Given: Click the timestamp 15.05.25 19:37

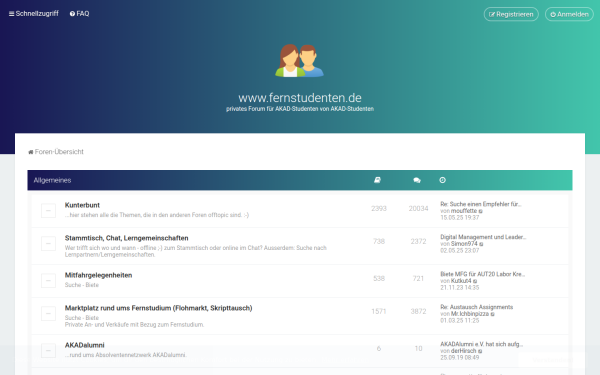Looking at the screenshot, I should click(460, 217).
